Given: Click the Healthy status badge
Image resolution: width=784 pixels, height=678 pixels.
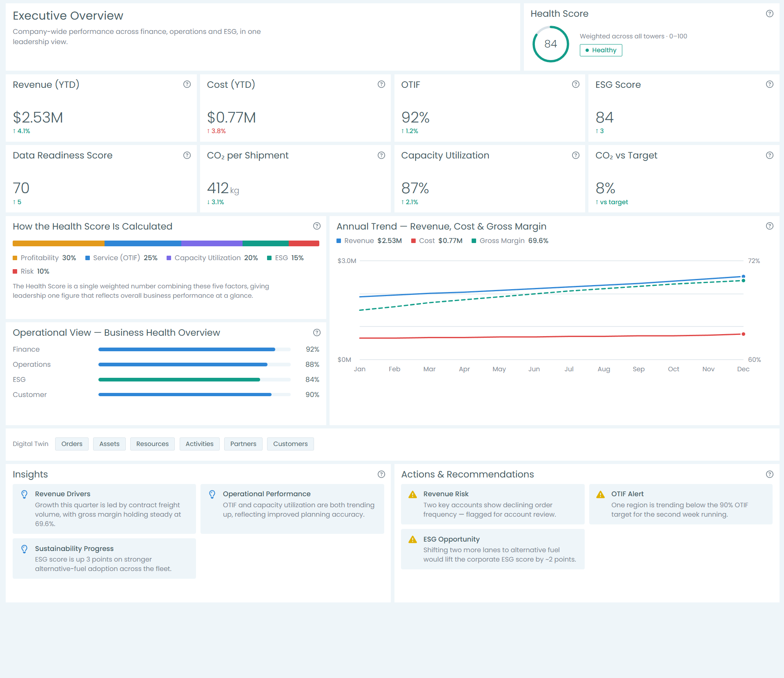Looking at the screenshot, I should [601, 50].
